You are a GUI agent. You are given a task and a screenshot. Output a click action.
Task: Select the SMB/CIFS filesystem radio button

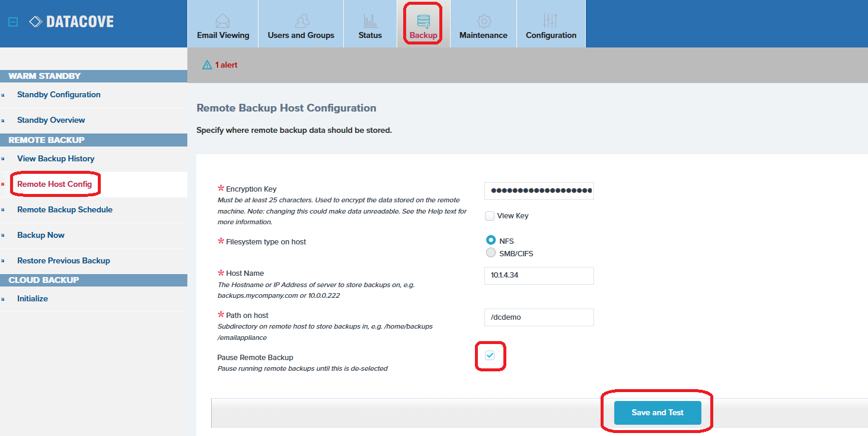coord(491,253)
